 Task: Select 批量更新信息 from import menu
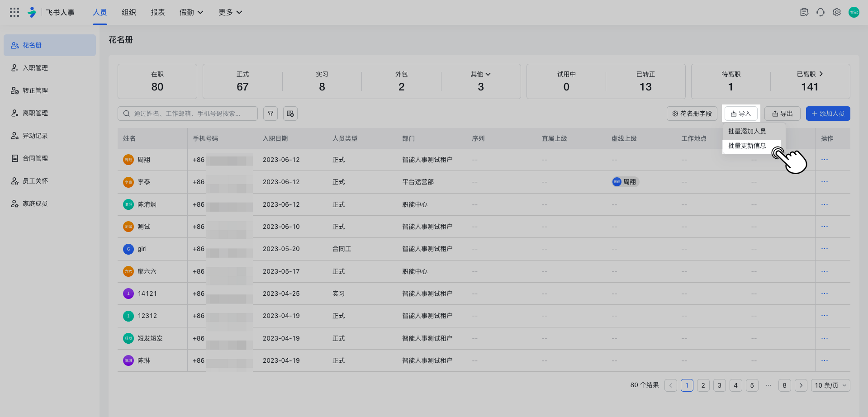click(747, 146)
